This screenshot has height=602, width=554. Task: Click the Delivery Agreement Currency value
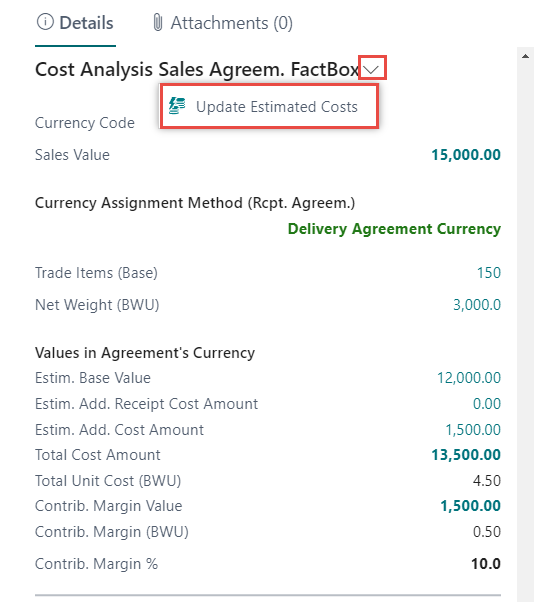pos(394,229)
